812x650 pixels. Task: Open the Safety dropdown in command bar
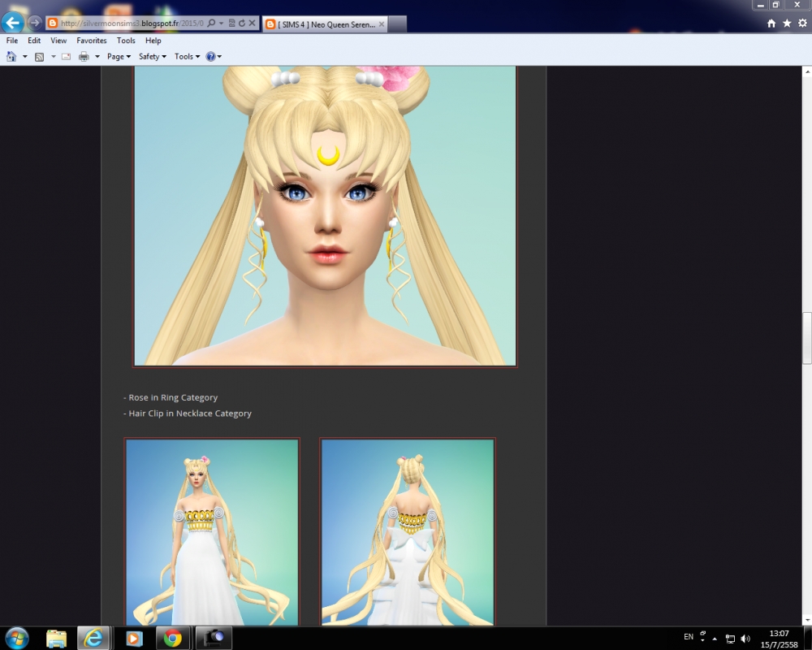click(153, 57)
